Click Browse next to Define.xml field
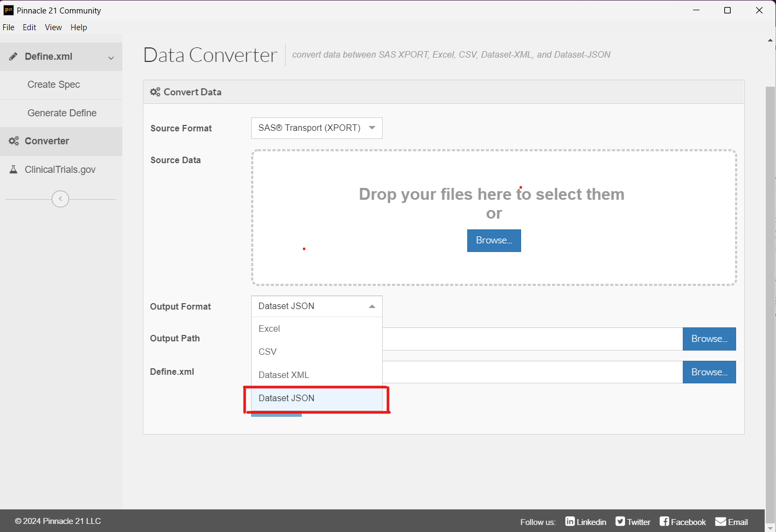Image resolution: width=776 pixels, height=532 pixels. pyautogui.click(x=709, y=372)
